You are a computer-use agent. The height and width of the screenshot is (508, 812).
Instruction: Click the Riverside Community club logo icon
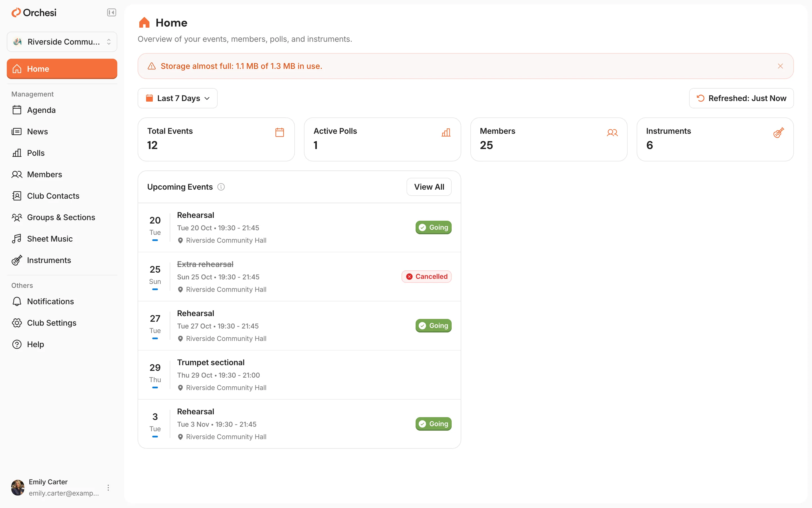pos(17,42)
